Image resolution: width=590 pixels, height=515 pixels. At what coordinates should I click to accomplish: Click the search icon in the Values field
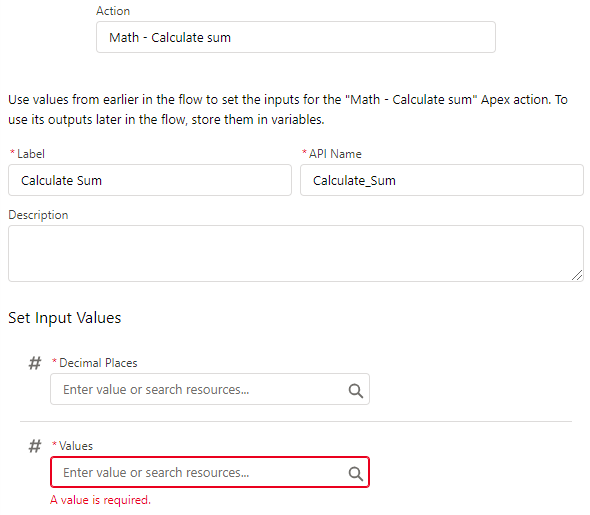click(x=356, y=474)
